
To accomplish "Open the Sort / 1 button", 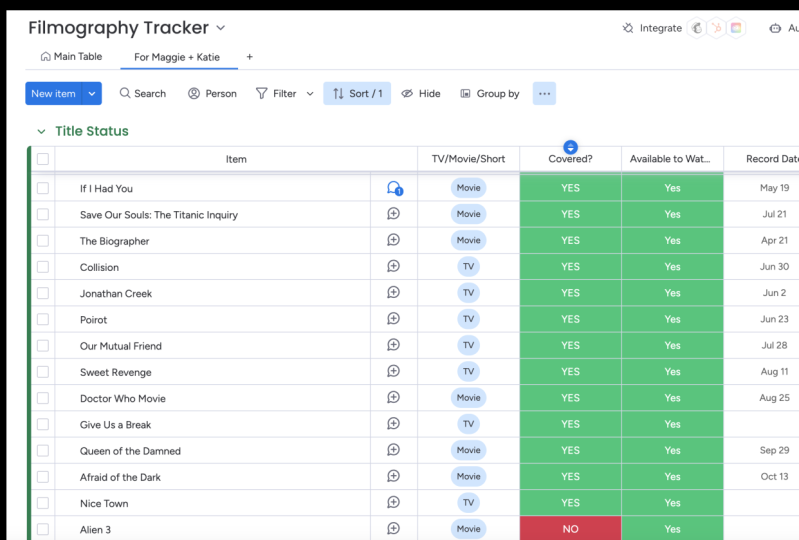I will (357, 93).
